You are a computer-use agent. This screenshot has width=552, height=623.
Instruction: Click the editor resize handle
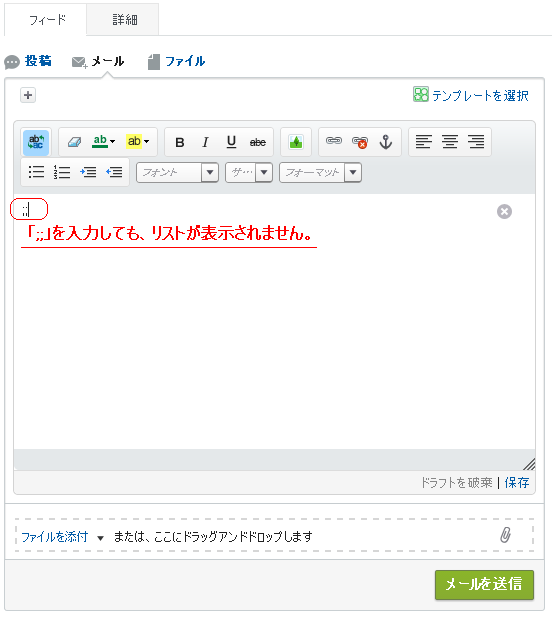point(529,464)
